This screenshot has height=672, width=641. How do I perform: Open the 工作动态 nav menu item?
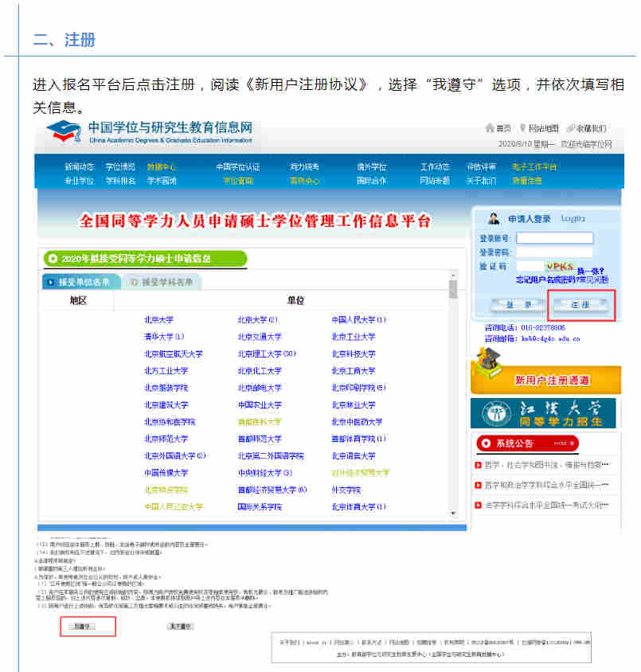pyautogui.click(x=435, y=166)
